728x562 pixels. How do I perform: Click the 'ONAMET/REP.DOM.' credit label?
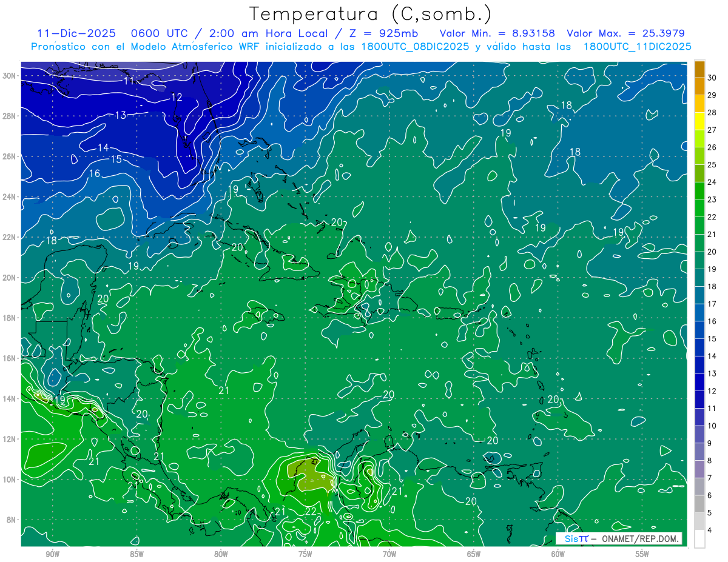(639, 538)
